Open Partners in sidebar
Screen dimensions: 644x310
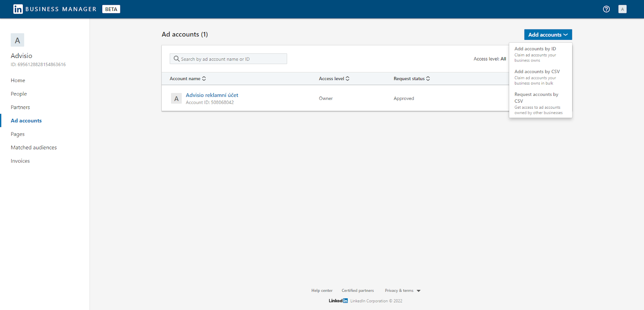click(x=20, y=107)
